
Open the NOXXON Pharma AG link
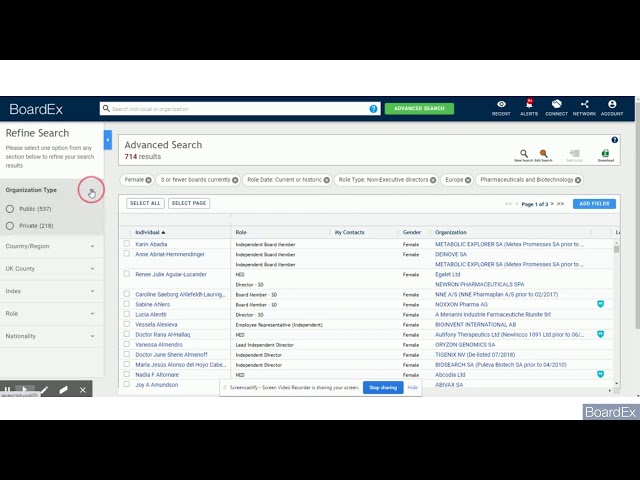pyautogui.click(x=461, y=304)
